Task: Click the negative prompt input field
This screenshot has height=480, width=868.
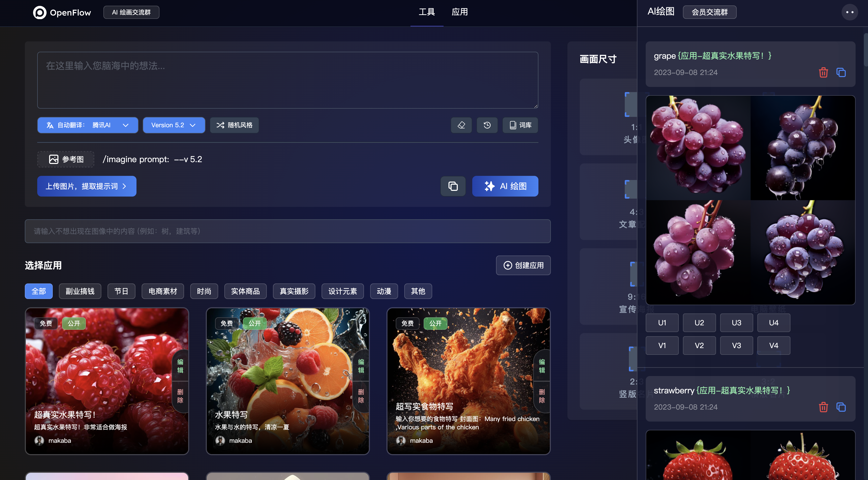Action: [287, 231]
